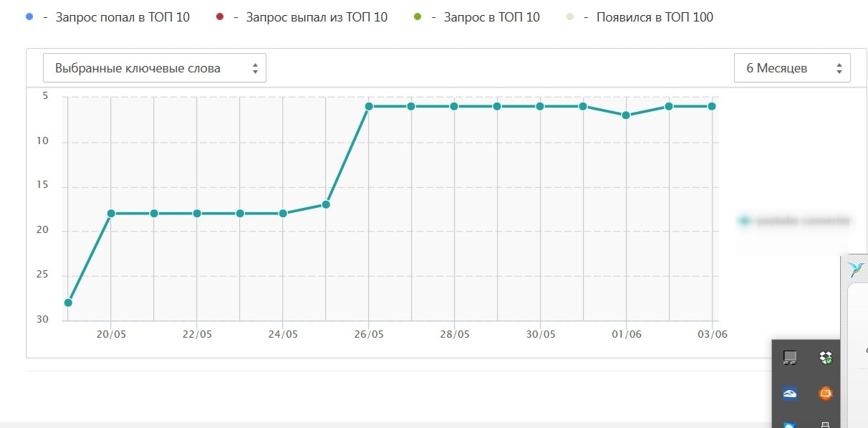Click the "15" position axis label
The width and height of the screenshot is (868, 428).
coord(42,186)
